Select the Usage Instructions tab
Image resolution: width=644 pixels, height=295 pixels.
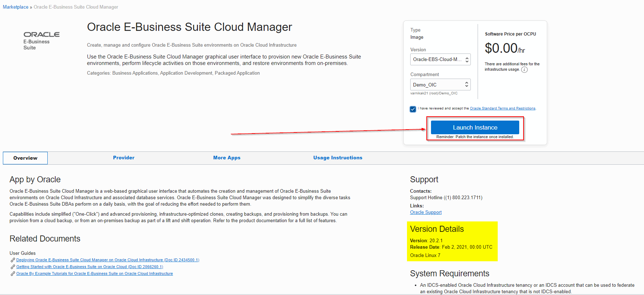[x=337, y=158]
